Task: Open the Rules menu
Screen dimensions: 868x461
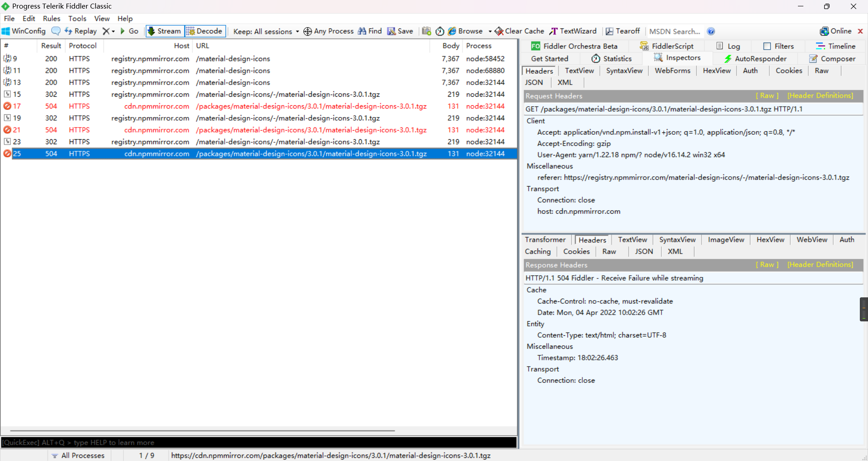Action: 52,19
